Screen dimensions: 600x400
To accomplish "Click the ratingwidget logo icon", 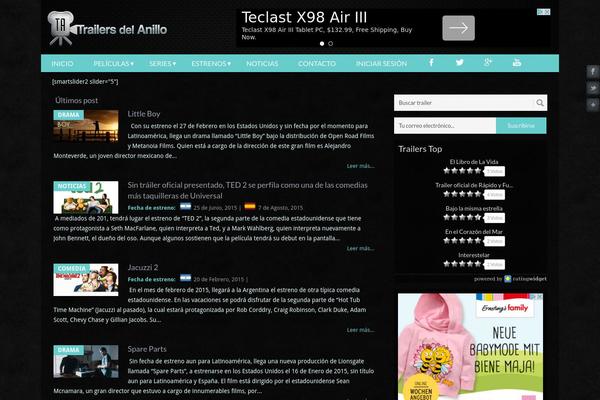I will click(508, 279).
